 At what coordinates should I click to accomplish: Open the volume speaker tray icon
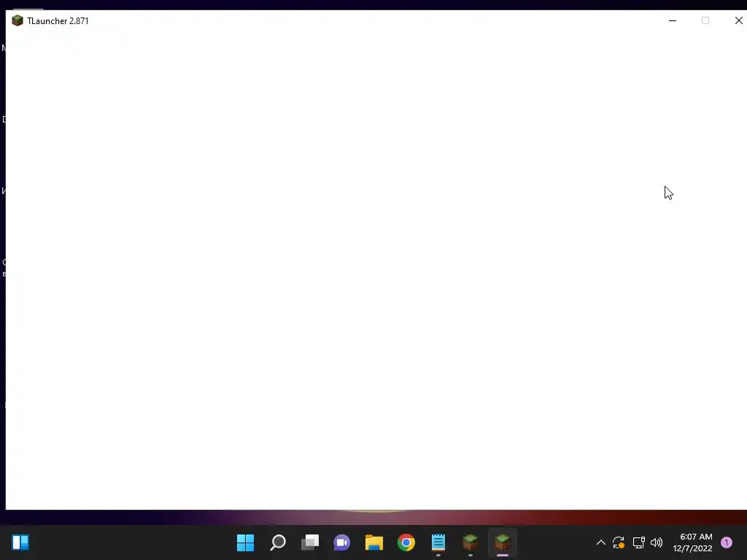point(657,542)
